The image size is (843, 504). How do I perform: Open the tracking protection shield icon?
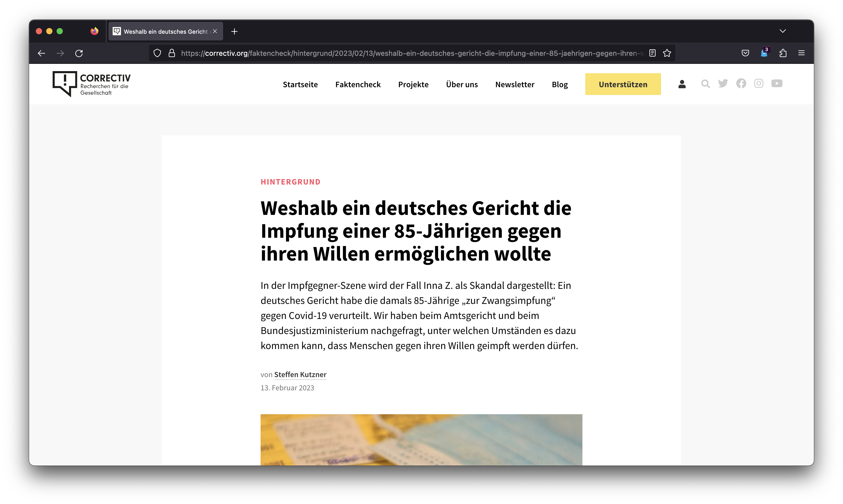pyautogui.click(x=157, y=53)
